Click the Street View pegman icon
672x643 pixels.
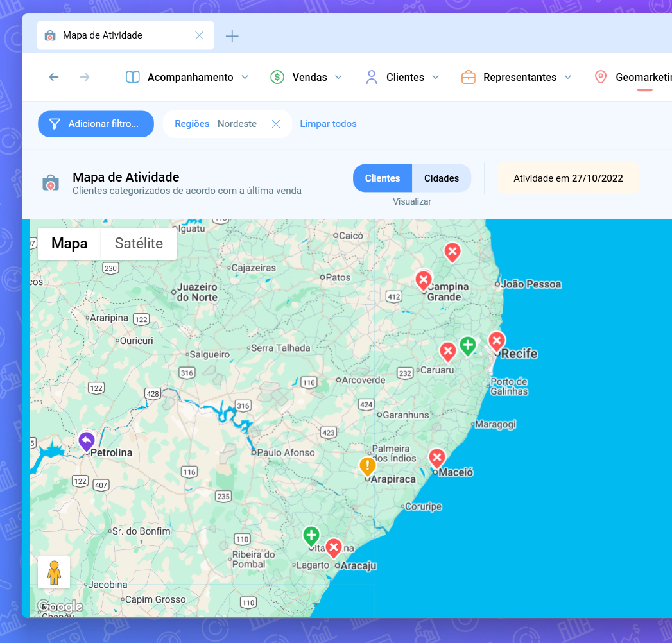pyautogui.click(x=54, y=573)
